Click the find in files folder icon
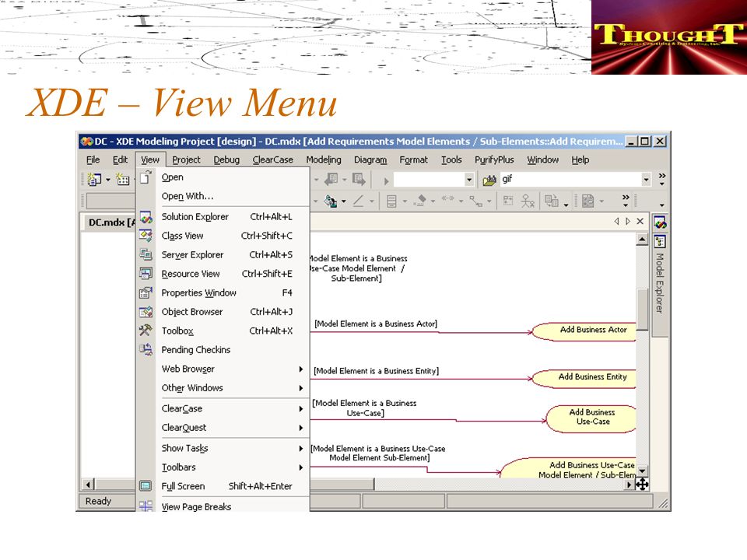Viewport: 747px width, 560px height. pos(489,180)
